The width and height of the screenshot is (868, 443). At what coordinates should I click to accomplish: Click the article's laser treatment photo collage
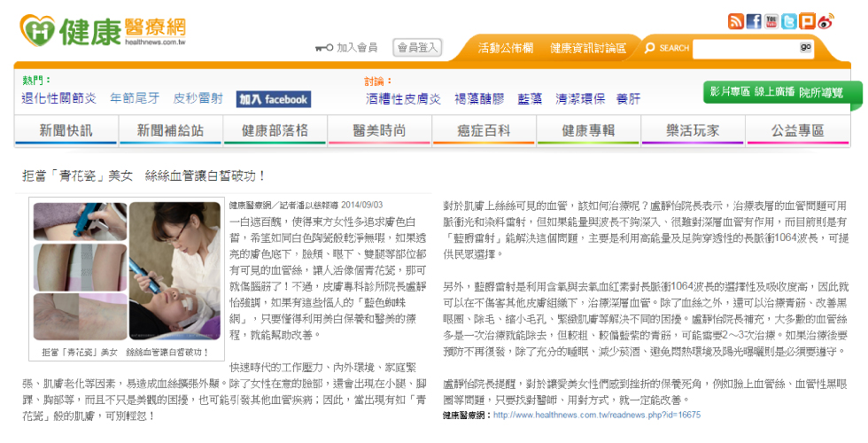click(127, 271)
